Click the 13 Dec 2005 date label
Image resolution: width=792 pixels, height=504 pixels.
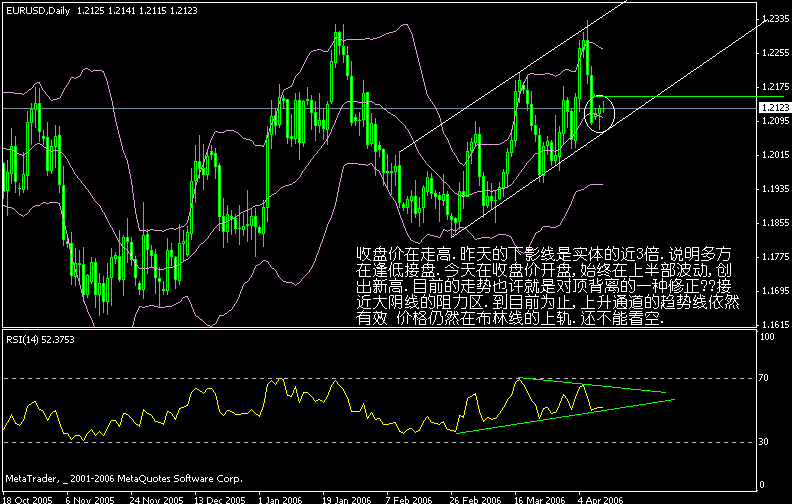click(220, 500)
